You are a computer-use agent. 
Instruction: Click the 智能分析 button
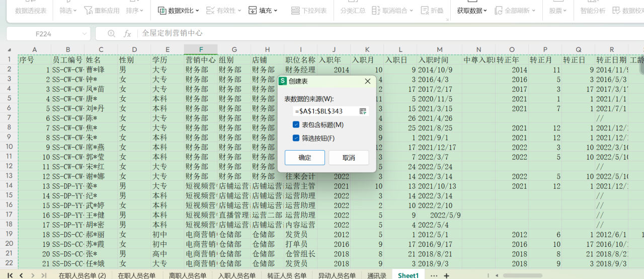pyautogui.click(x=593, y=10)
